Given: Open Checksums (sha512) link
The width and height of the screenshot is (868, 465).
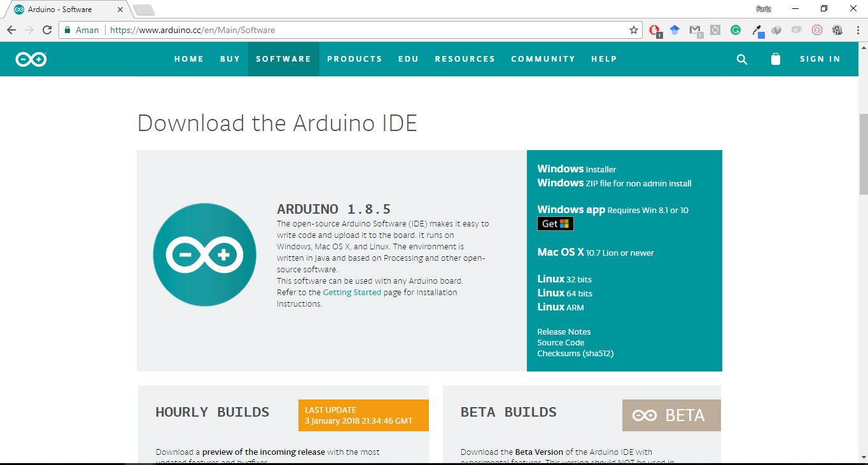Looking at the screenshot, I should tap(575, 354).
